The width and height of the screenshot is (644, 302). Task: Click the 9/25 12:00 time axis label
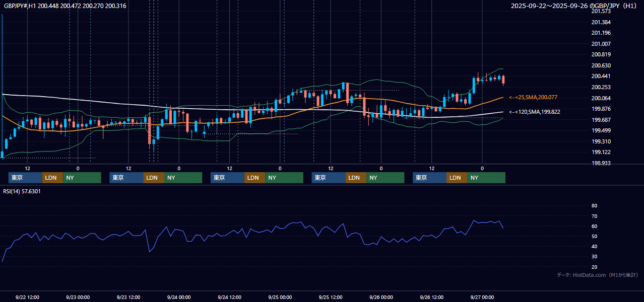(331, 297)
